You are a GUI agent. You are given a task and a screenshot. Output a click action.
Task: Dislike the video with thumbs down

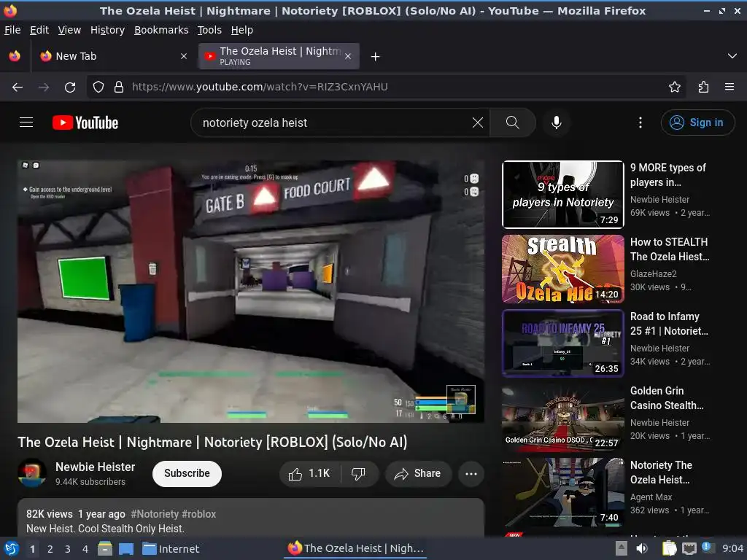pos(359,474)
